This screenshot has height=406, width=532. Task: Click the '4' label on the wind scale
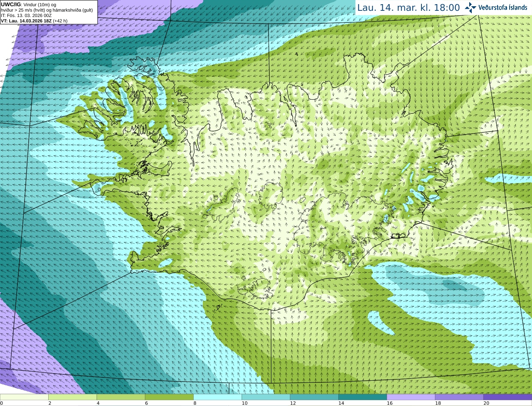coord(98,403)
